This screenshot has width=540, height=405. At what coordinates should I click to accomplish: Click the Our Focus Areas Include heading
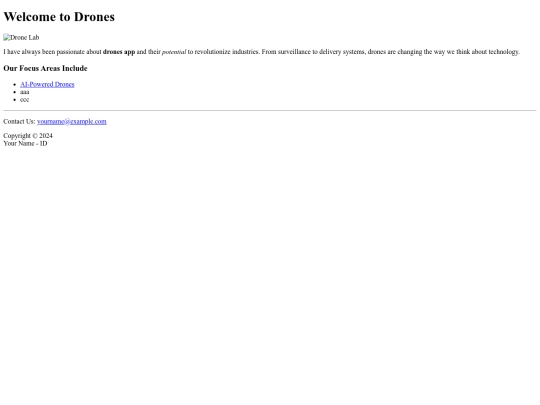[x=45, y=68]
